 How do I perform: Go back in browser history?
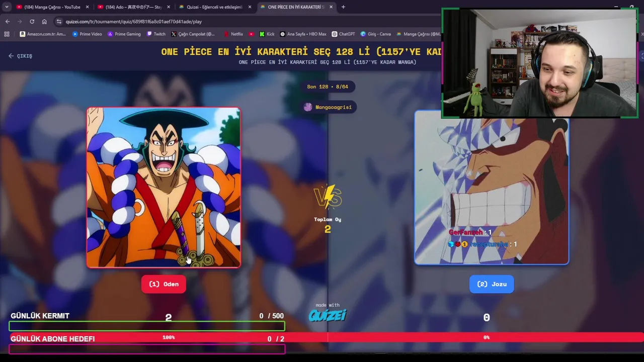(7, 22)
